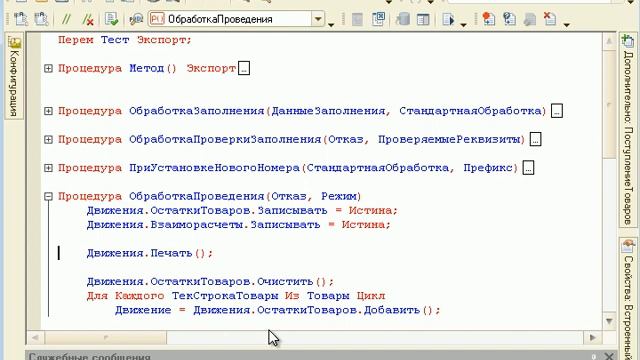This screenshot has height=360, width=640.
Task: Expand Процедура ОбработкаПроверкиЗаполнения block
Action: point(48,140)
